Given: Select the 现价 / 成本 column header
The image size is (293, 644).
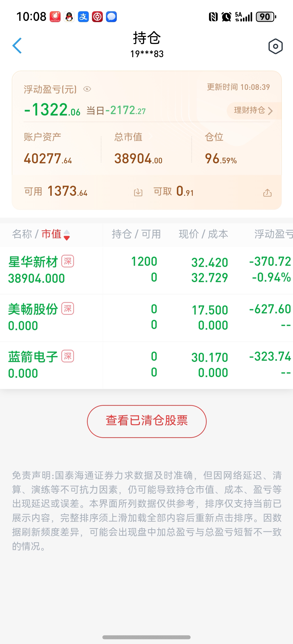Looking at the screenshot, I should click(x=203, y=234).
